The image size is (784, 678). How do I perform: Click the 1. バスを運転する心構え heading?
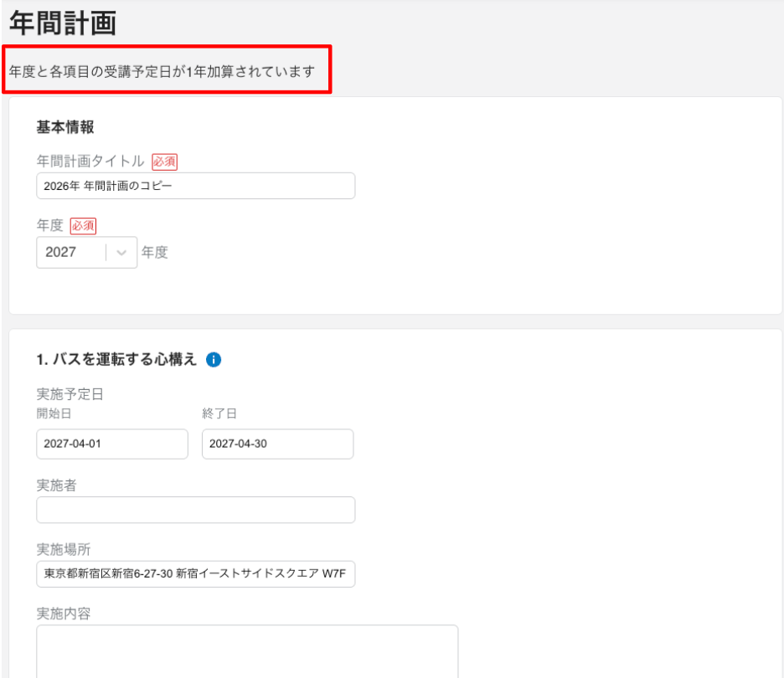[116, 360]
